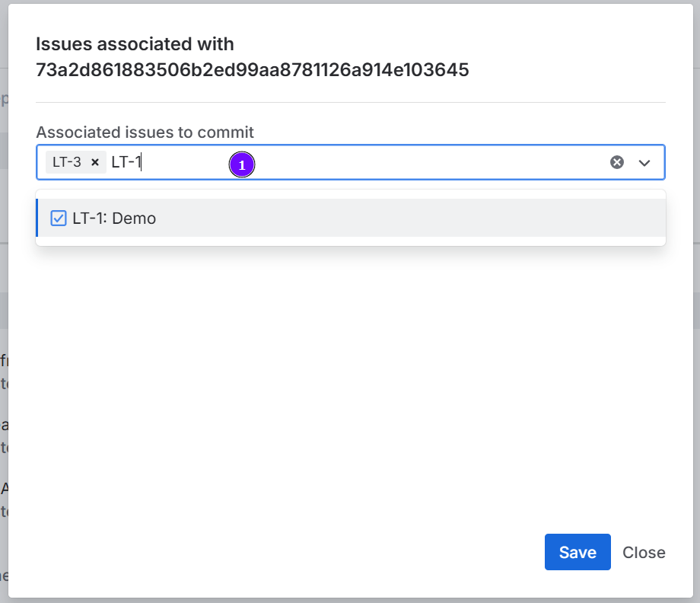Screen dimensions: 700x603
Task: Focus the typed LT-1 search text
Action: [x=126, y=162]
